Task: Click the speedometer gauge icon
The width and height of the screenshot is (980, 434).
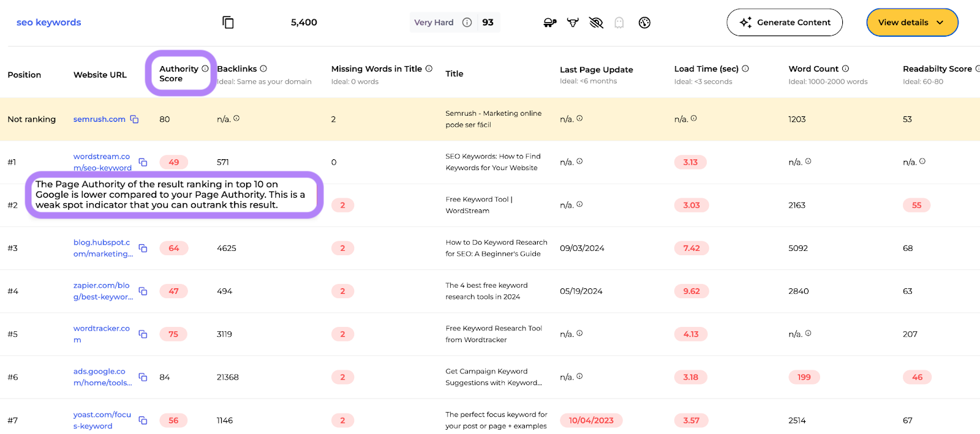Action: click(644, 23)
